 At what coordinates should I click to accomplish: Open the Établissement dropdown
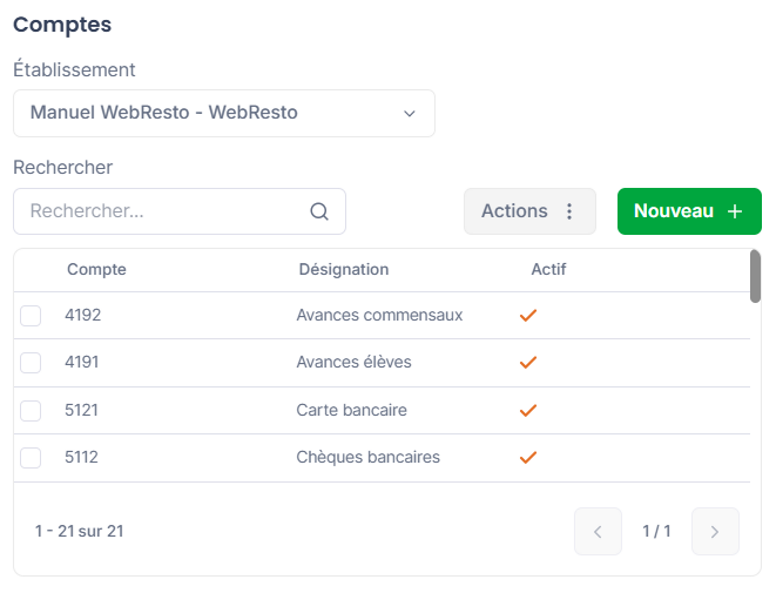[x=224, y=113]
